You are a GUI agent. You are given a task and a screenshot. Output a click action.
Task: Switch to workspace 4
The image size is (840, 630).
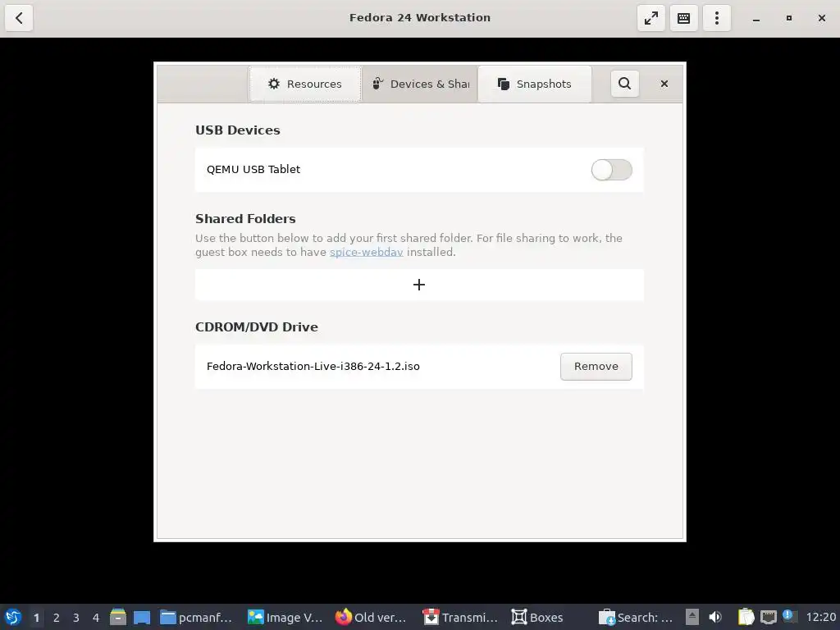click(x=96, y=618)
